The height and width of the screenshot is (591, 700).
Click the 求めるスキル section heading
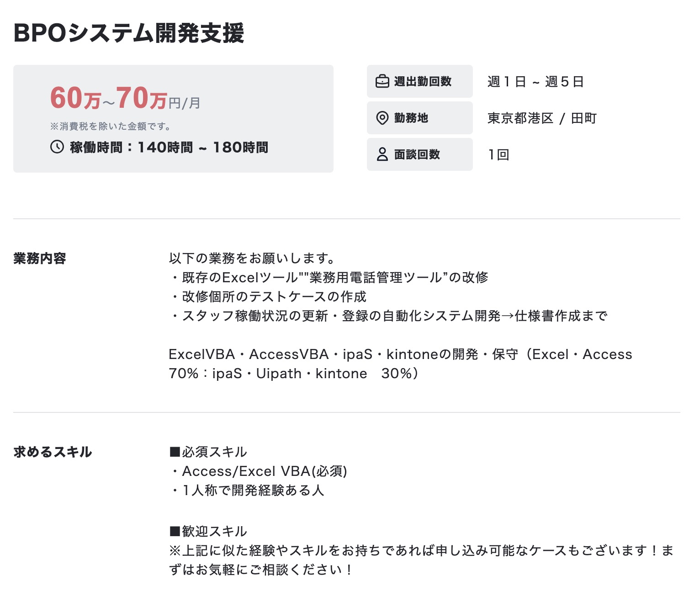pyautogui.click(x=53, y=452)
